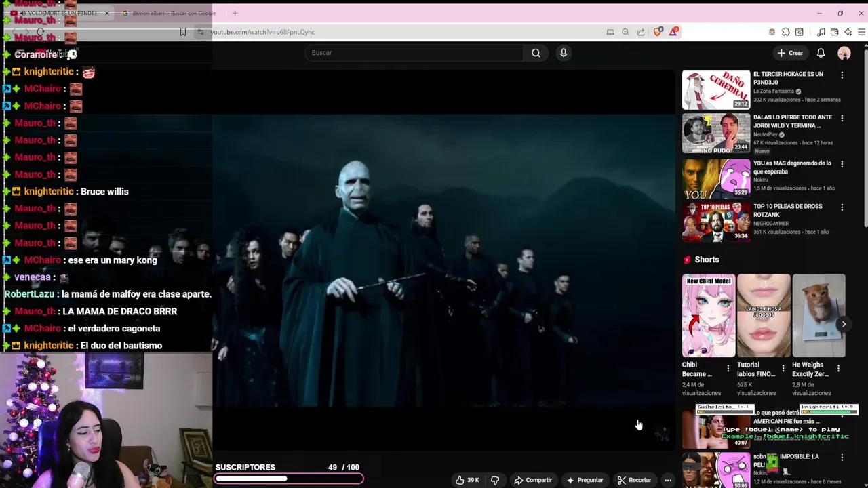Image resolution: width=868 pixels, height=488 pixels.
Task: Open options for He Weighs Exactly short
Action: (838, 369)
